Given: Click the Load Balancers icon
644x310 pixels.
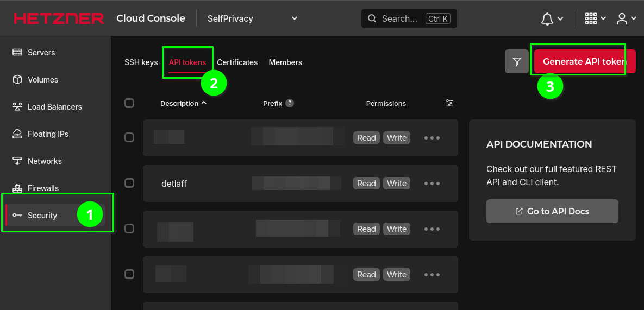Looking at the screenshot, I should tap(17, 106).
